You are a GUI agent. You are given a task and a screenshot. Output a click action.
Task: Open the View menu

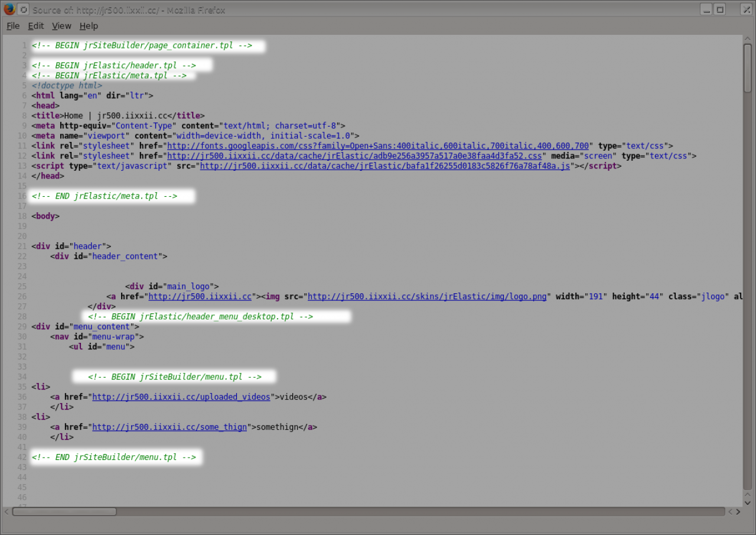[x=61, y=26]
